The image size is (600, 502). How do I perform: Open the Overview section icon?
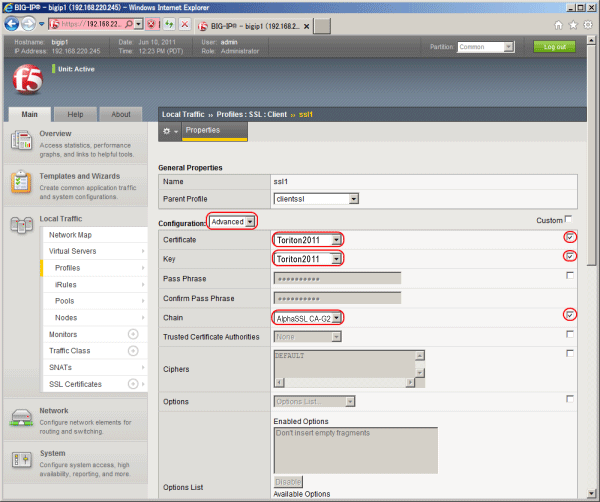click(21, 140)
